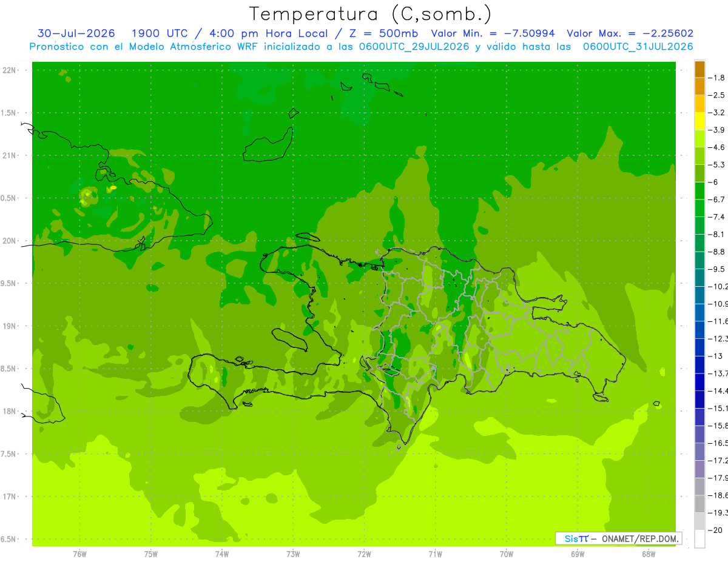728x562 pixels.
Task: Click the '73W' longitude axis label
Action: [x=293, y=554]
